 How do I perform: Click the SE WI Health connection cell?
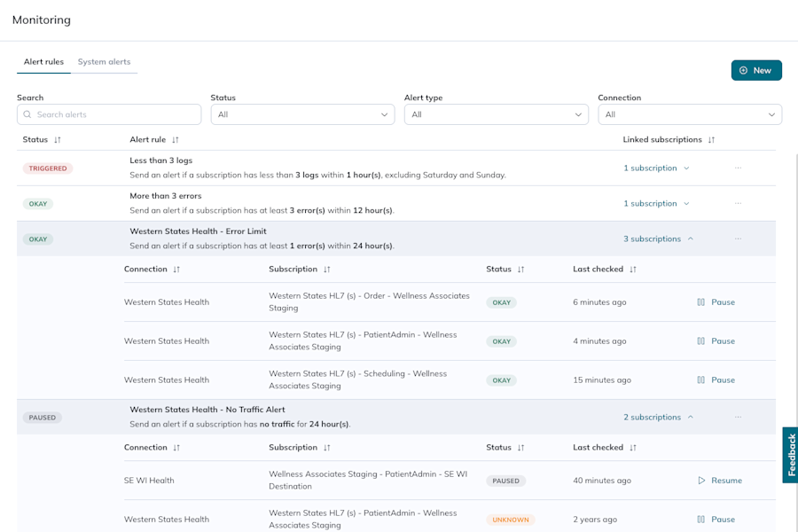tap(149, 481)
